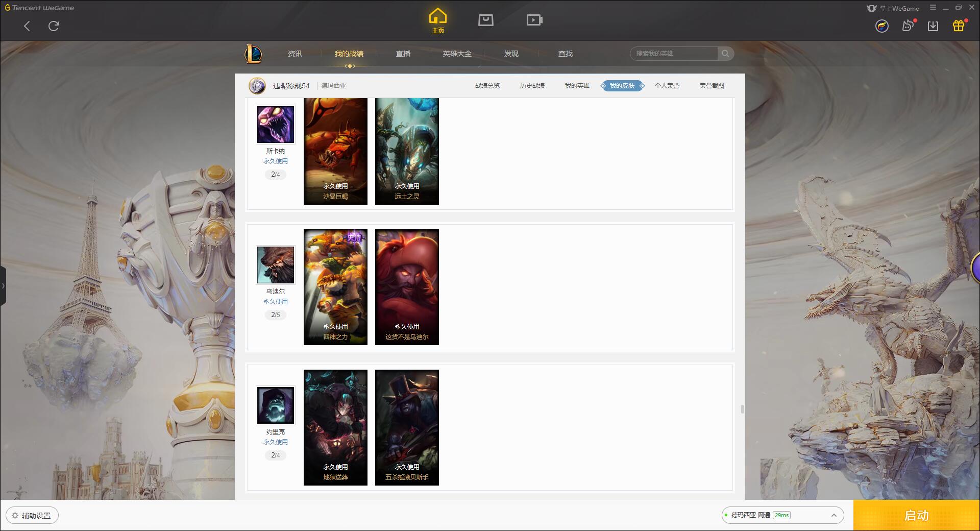Image resolution: width=980 pixels, height=531 pixels.
Task: Click the 四神之力 skin card
Action: pos(335,287)
